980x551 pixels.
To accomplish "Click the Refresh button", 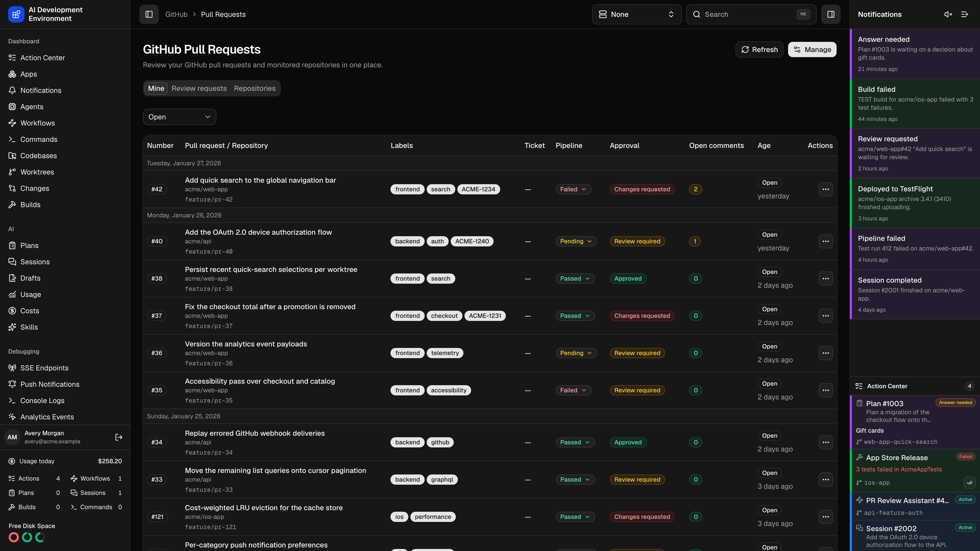I will coord(759,50).
